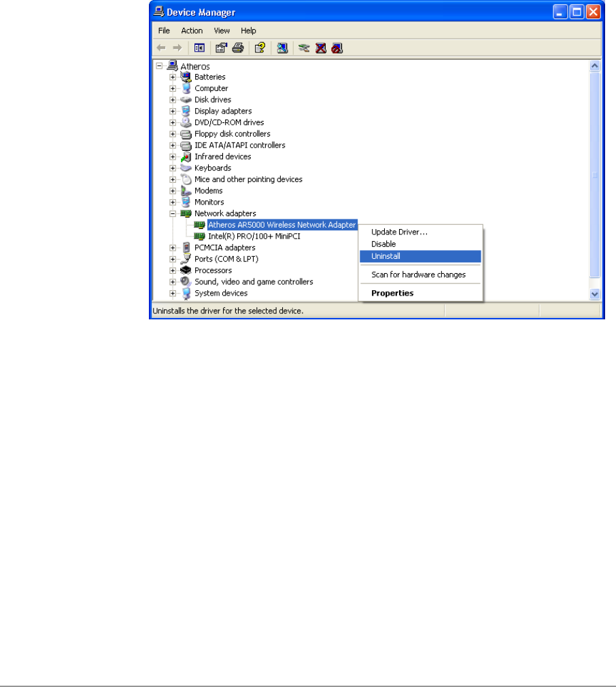Click the DVD/CD-ROM drives icon
The image size is (616, 687).
[x=186, y=122]
